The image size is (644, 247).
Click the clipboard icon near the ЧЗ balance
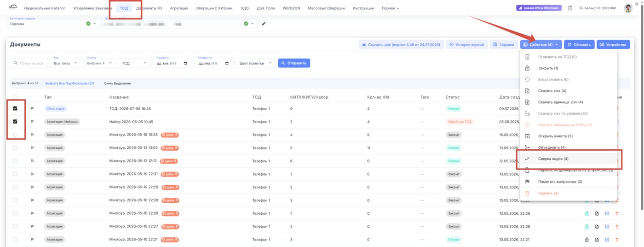570,8
